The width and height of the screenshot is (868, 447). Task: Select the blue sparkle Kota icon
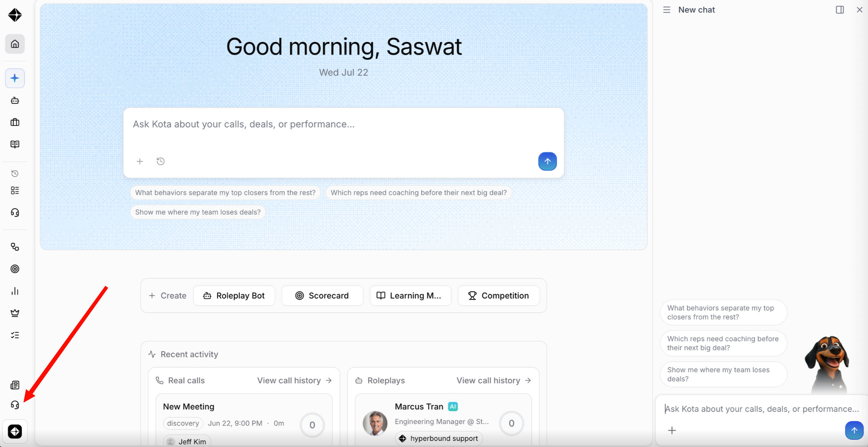click(x=15, y=78)
